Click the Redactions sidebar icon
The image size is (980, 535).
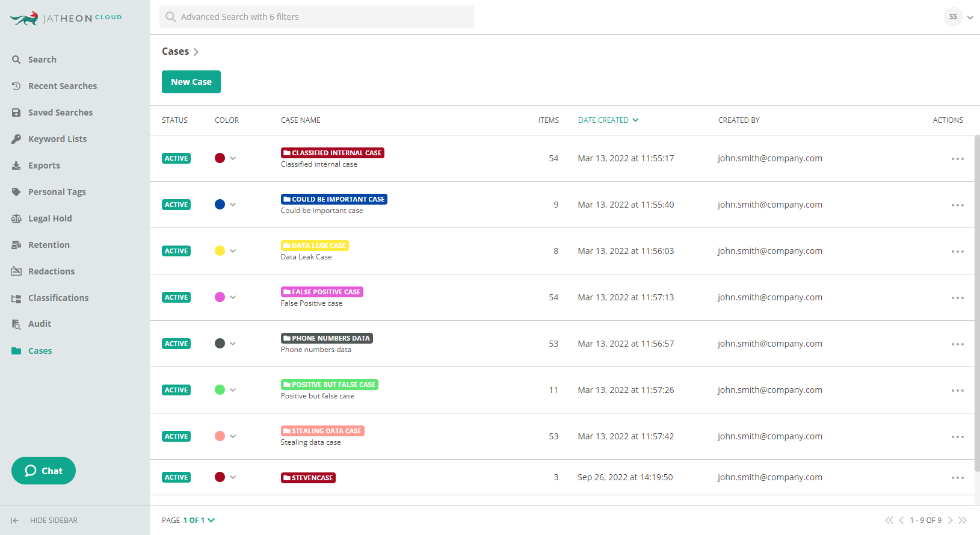pyautogui.click(x=16, y=271)
